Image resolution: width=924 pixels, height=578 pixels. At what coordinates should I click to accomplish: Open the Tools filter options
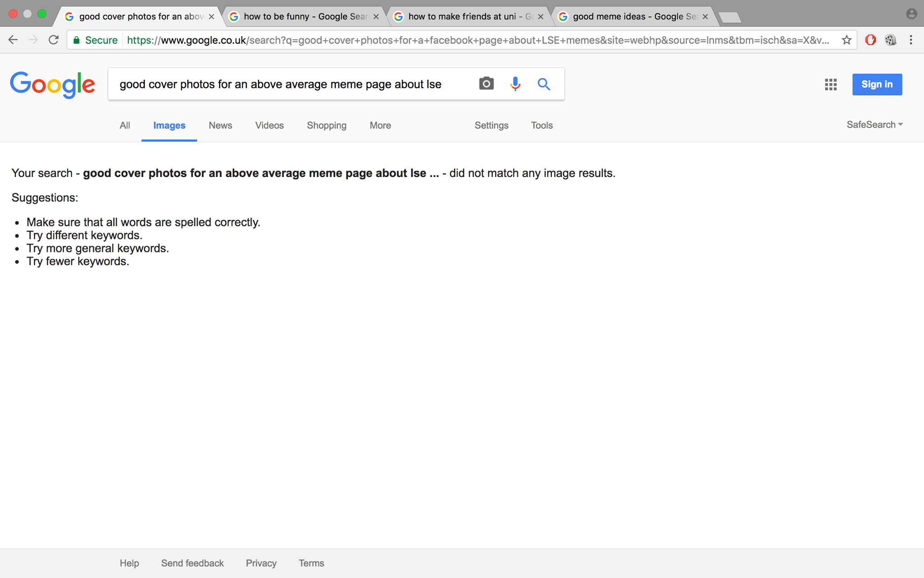coord(541,126)
